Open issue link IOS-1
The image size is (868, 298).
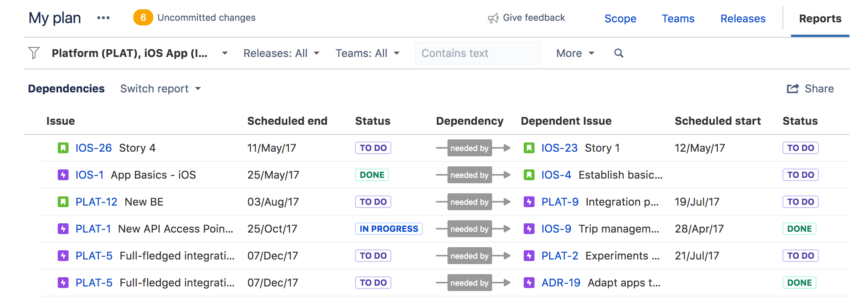pos(89,175)
